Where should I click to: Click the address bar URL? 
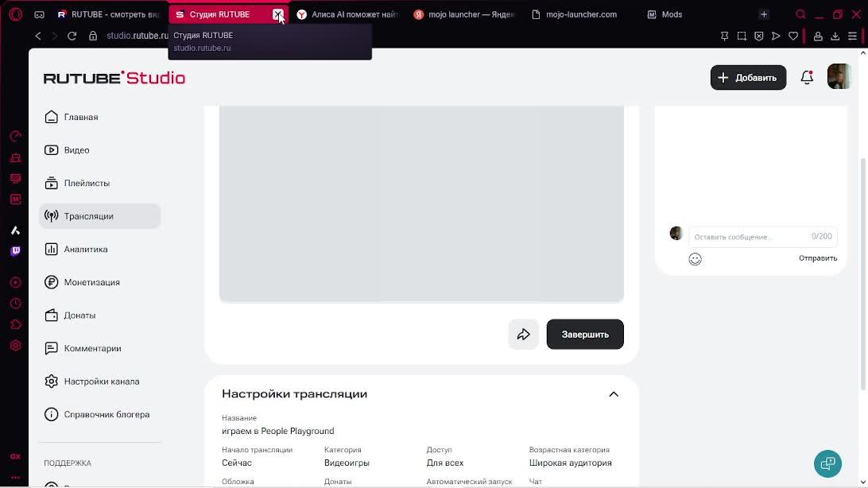[x=138, y=36]
